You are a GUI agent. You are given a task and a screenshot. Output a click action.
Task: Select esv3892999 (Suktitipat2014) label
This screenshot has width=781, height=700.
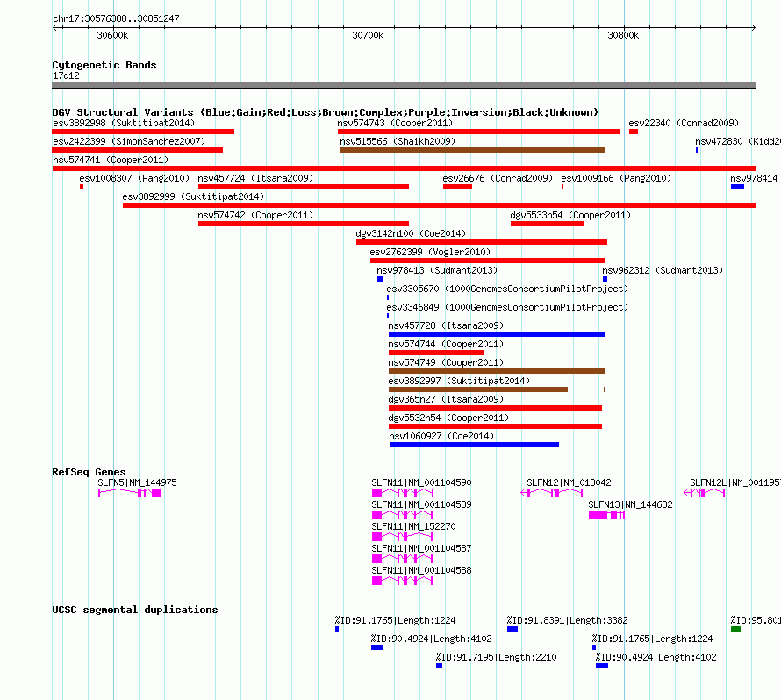pos(193,196)
